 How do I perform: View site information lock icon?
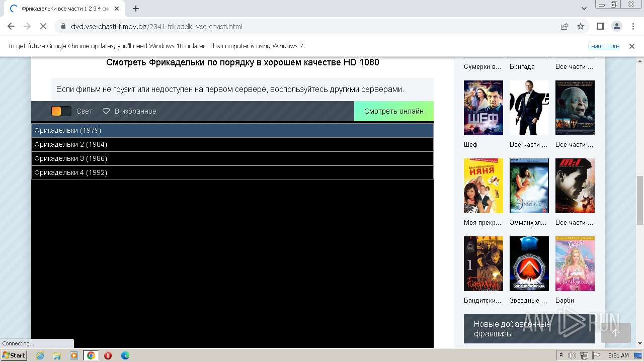[63, 26]
